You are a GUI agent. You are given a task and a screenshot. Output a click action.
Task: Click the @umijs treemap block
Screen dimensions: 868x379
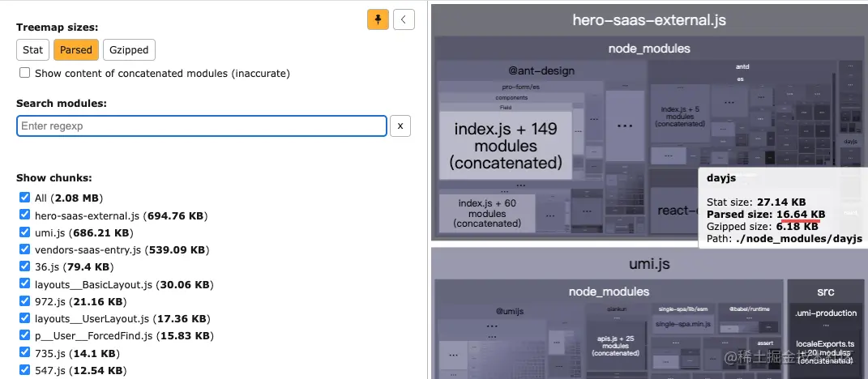(x=510, y=310)
